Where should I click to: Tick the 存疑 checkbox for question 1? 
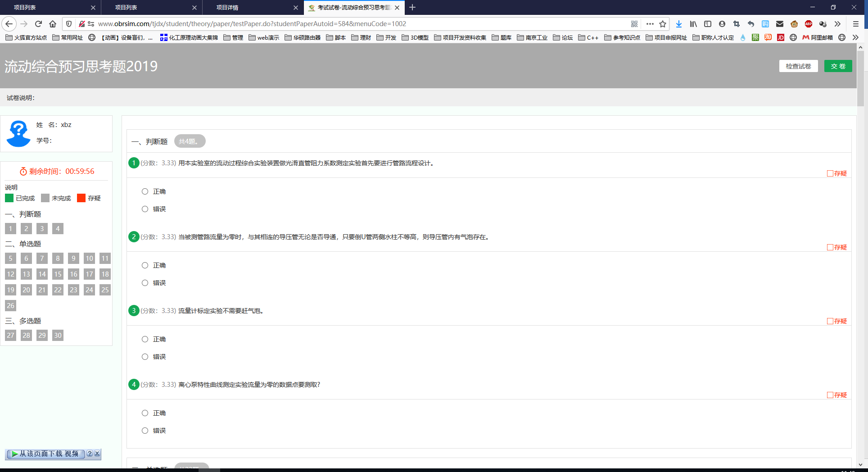click(830, 173)
